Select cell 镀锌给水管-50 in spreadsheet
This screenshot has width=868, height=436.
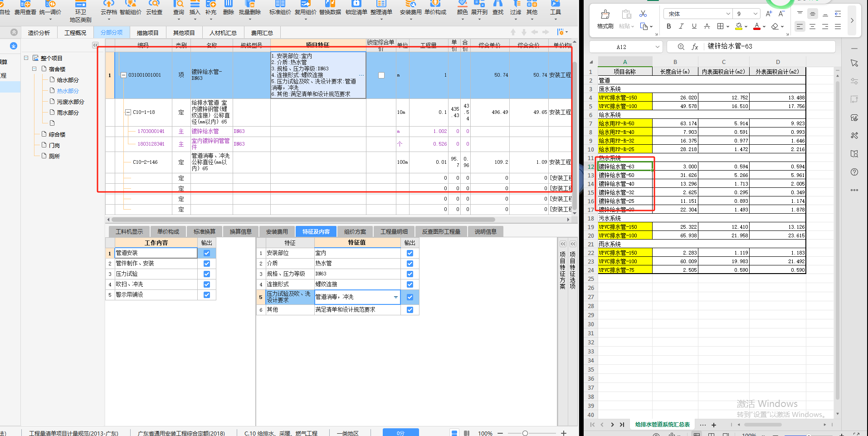(625, 175)
